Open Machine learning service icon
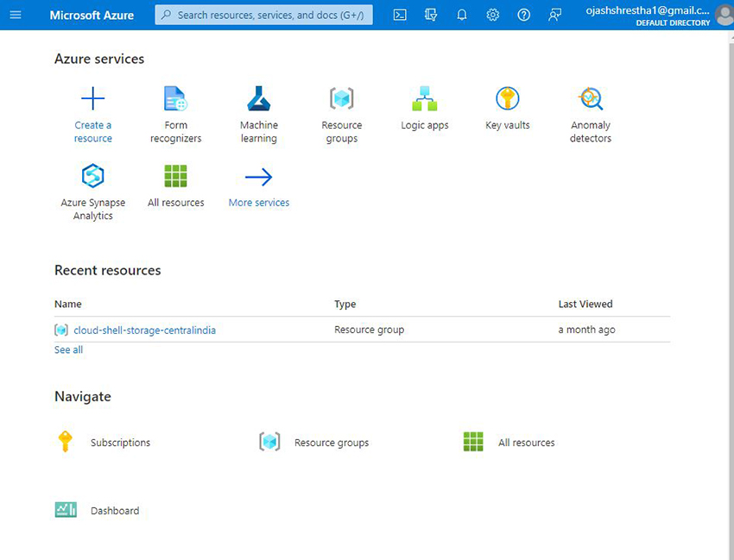 (x=258, y=99)
